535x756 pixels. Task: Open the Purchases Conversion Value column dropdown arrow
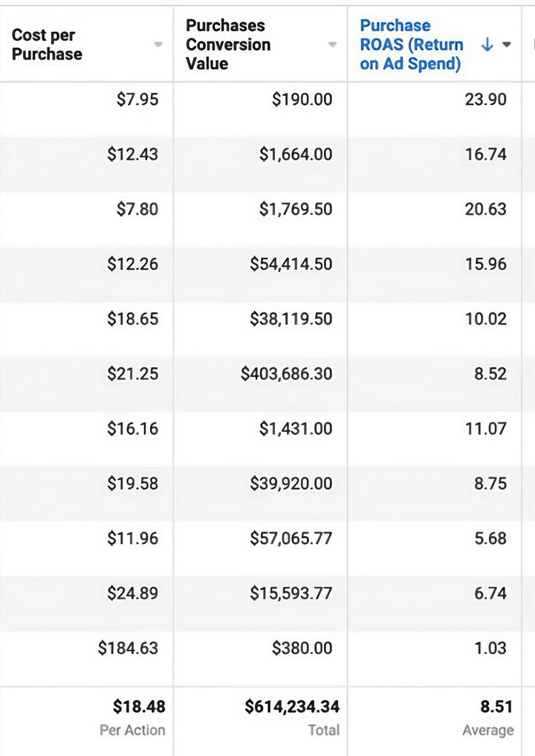[x=333, y=45]
